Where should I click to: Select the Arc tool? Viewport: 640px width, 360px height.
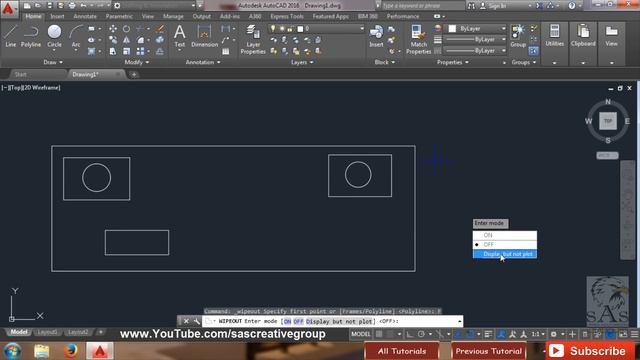coord(76,36)
